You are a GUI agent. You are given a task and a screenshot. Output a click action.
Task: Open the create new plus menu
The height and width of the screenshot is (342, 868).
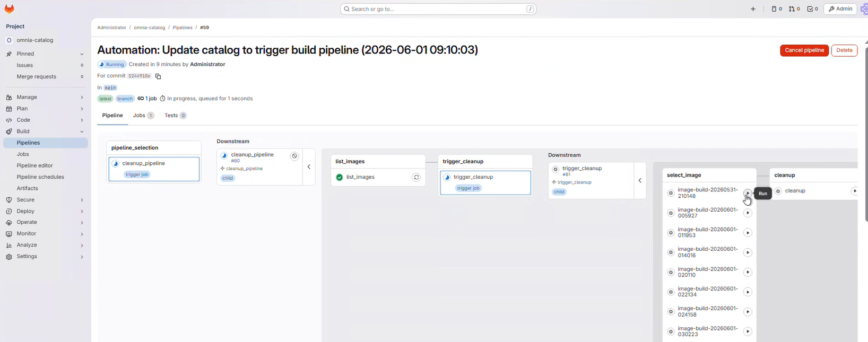(x=753, y=9)
